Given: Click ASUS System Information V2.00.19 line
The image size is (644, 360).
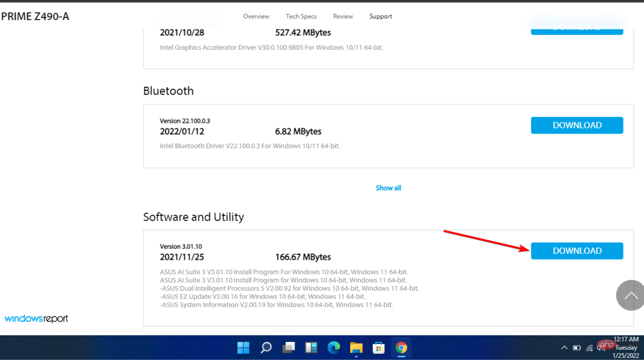Looking at the screenshot, I should tap(277, 305).
